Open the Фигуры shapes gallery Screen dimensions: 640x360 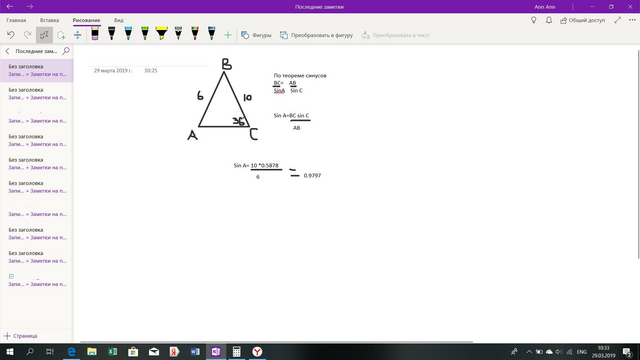(x=256, y=35)
